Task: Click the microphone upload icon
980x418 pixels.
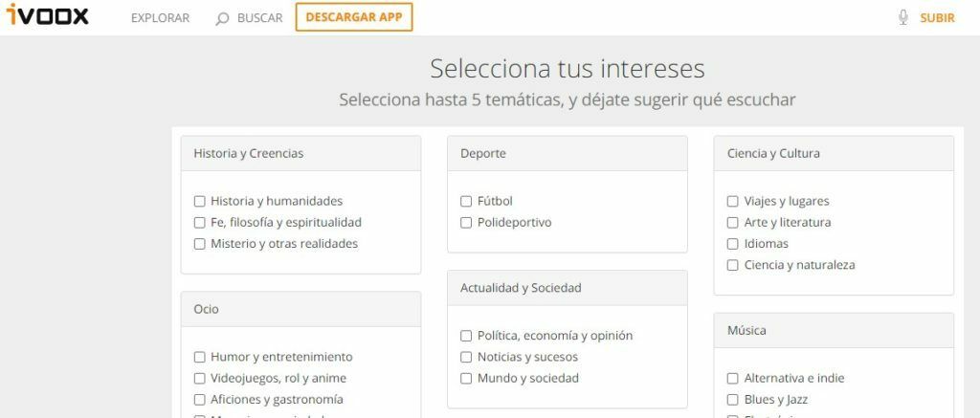Action: [902, 17]
